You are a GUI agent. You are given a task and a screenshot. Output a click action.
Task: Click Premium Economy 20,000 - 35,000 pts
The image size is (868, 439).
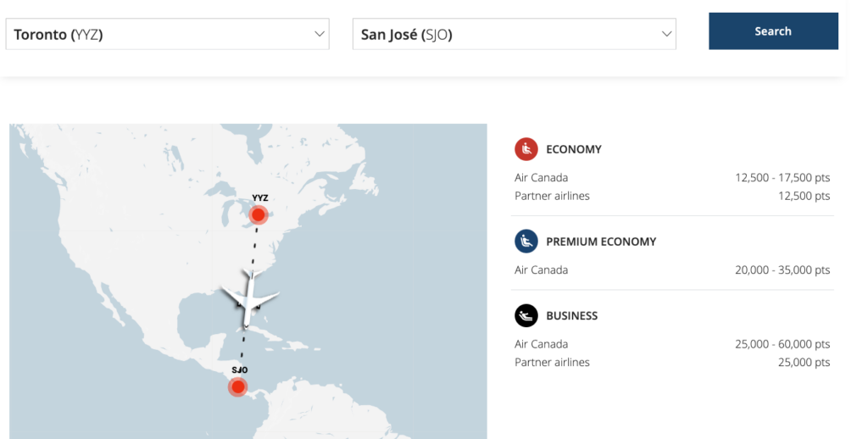[x=782, y=270]
